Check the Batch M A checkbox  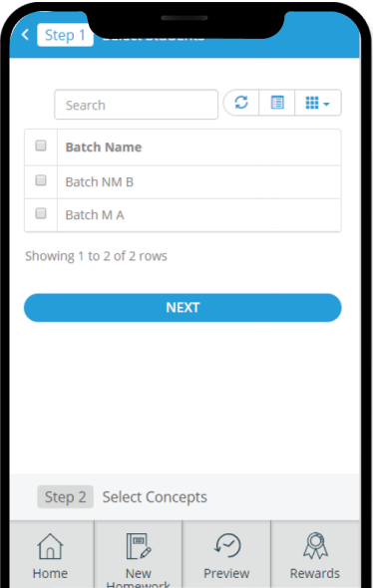coord(41,213)
